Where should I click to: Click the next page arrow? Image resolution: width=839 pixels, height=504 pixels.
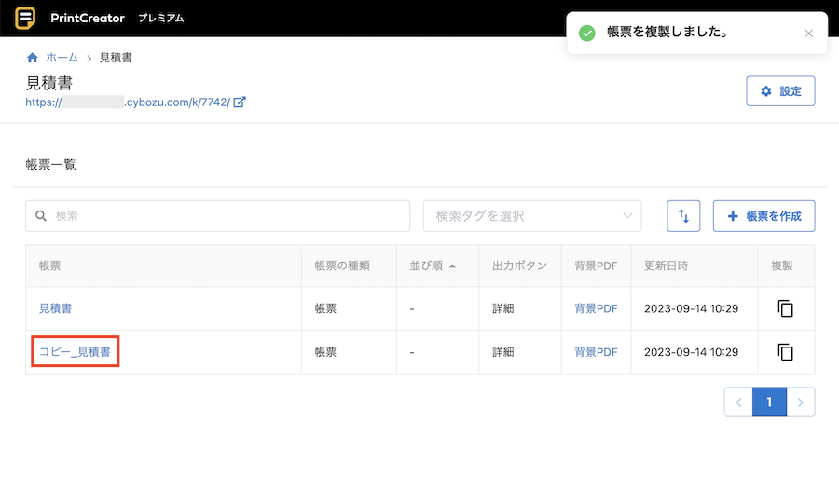(801, 402)
